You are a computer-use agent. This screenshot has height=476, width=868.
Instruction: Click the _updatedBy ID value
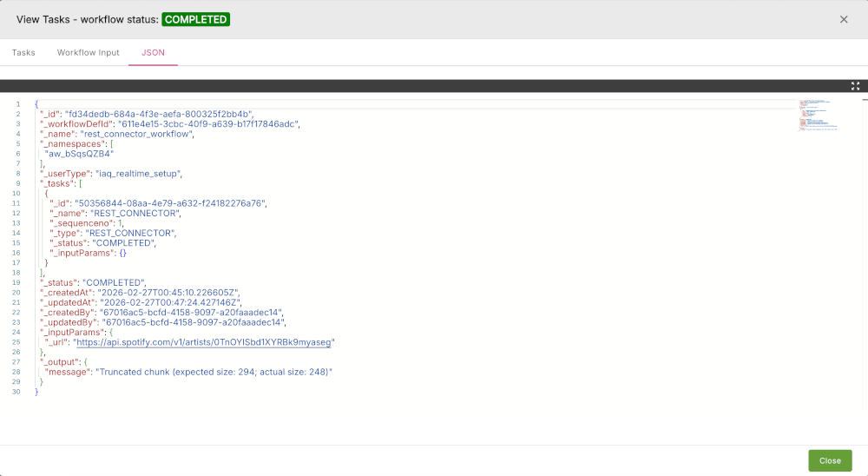point(193,322)
